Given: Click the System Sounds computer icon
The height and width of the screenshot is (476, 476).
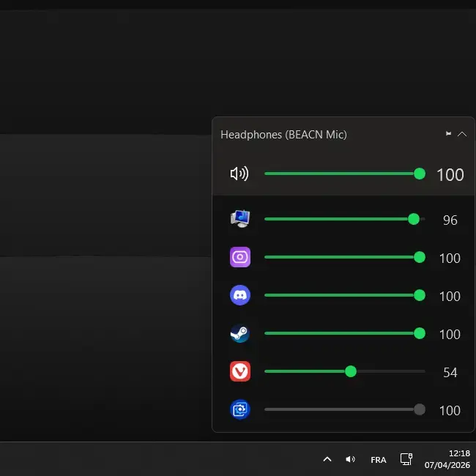Looking at the screenshot, I should click(240, 218).
